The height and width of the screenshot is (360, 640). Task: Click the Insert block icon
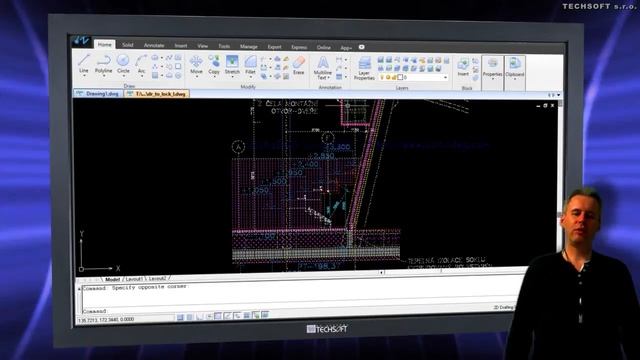[x=463, y=64]
